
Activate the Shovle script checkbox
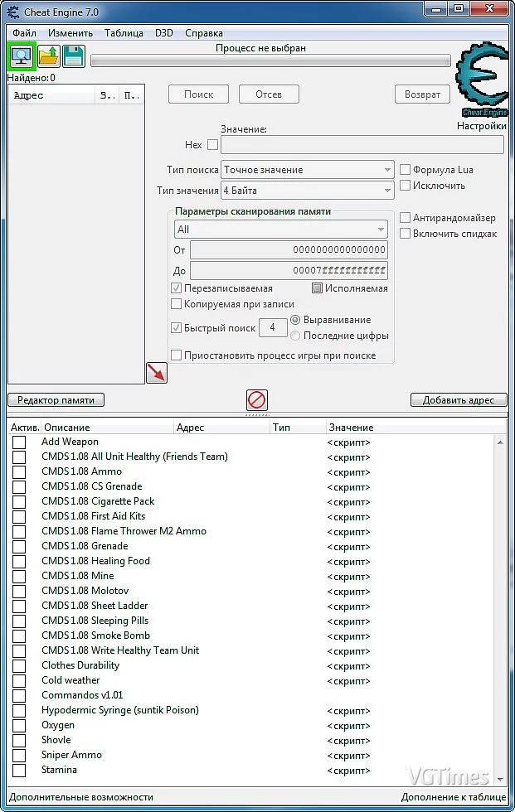tap(19, 740)
